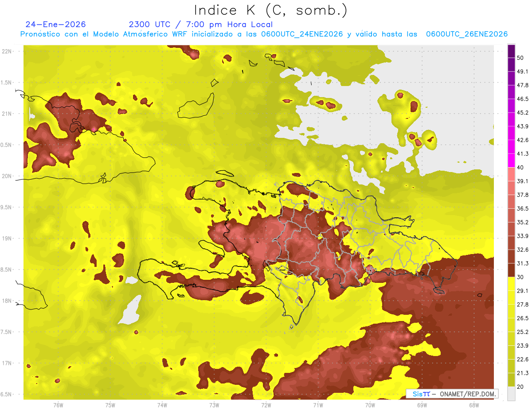Click the "68W" longitude label
This screenshot has width=532, height=411.
[x=473, y=405]
